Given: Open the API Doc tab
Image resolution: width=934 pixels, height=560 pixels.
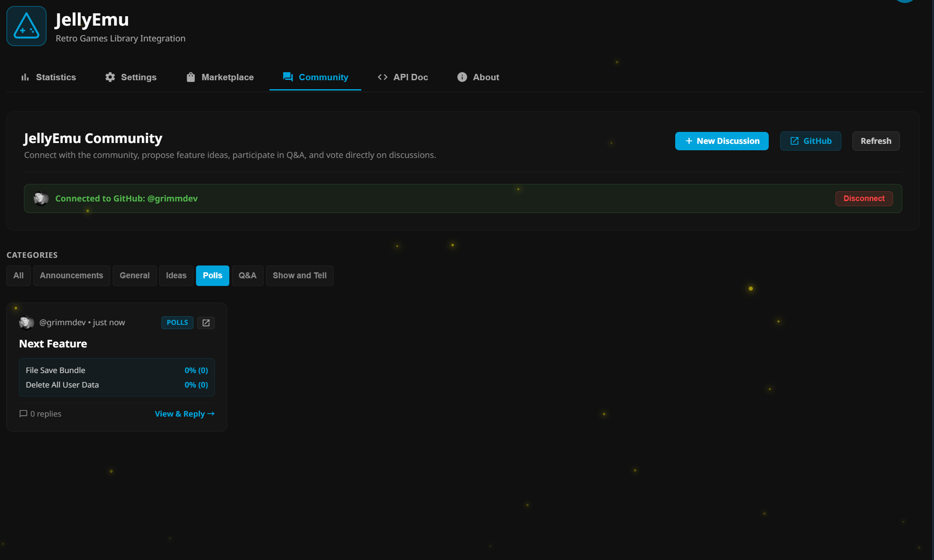Looking at the screenshot, I should (x=403, y=77).
